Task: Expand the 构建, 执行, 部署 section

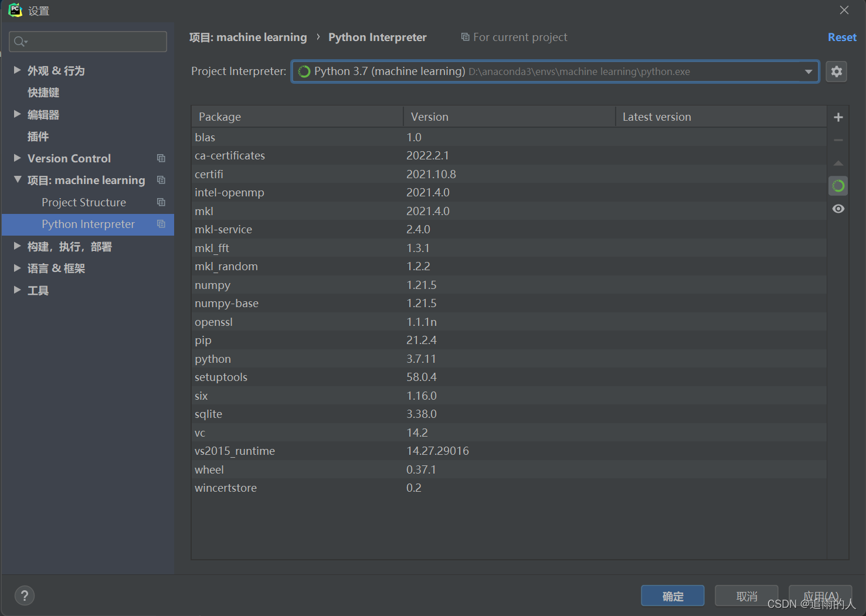Action: [17, 246]
